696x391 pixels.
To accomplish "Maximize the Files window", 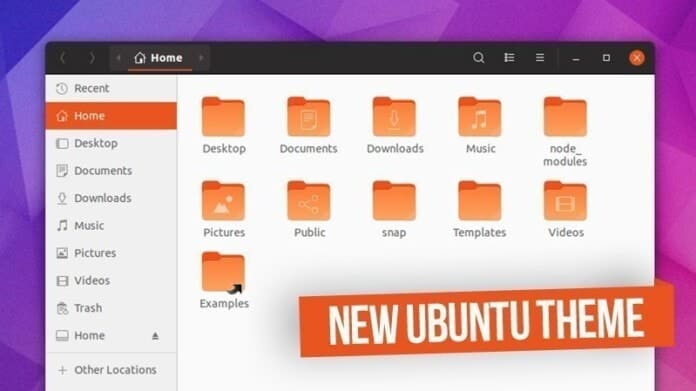I will coord(606,58).
